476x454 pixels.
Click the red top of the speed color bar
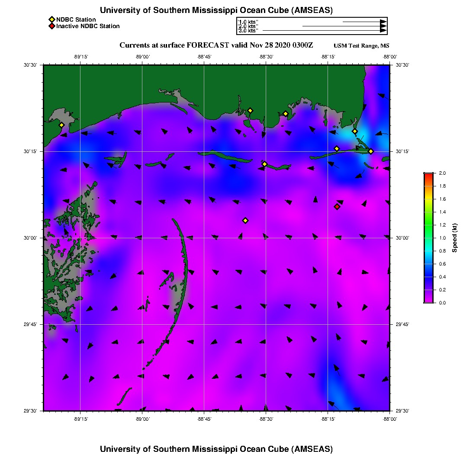click(x=428, y=174)
